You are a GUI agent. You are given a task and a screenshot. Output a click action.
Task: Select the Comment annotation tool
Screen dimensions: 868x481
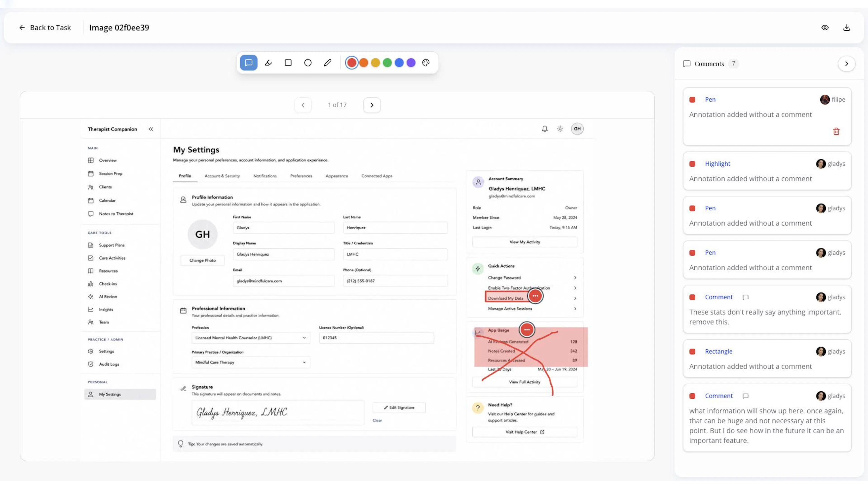click(x=248, y=63)
